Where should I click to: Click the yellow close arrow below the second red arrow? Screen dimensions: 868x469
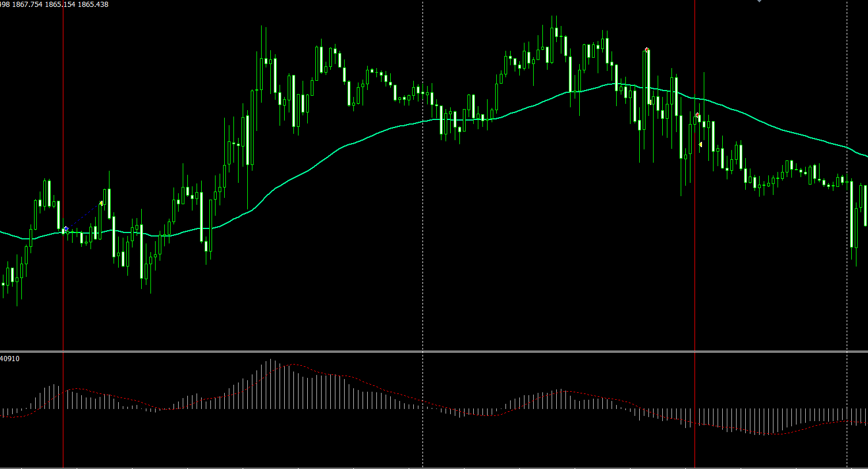pos(700,144)
